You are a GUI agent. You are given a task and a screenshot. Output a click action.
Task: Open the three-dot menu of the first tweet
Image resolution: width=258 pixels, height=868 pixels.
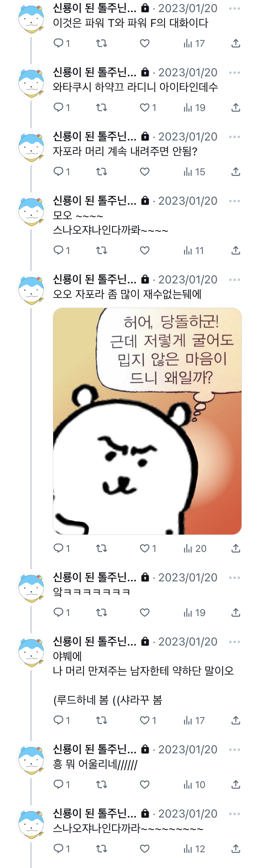point(235,8)
